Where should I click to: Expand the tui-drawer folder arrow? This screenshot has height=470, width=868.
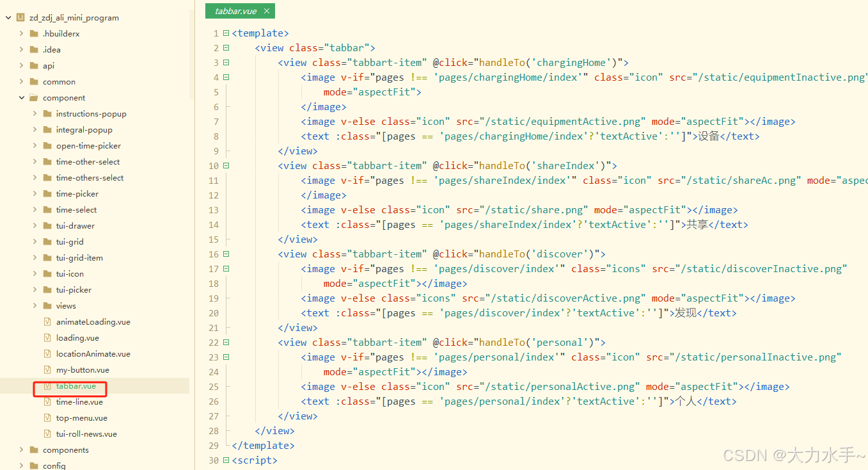pyautogui.click(x=35, y=225)
